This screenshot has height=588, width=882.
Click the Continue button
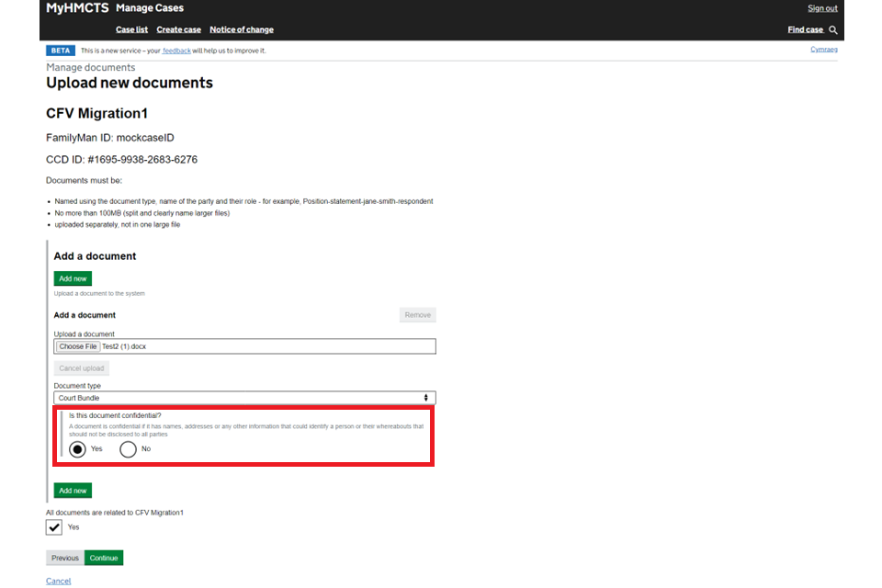(x=104, y=558)
